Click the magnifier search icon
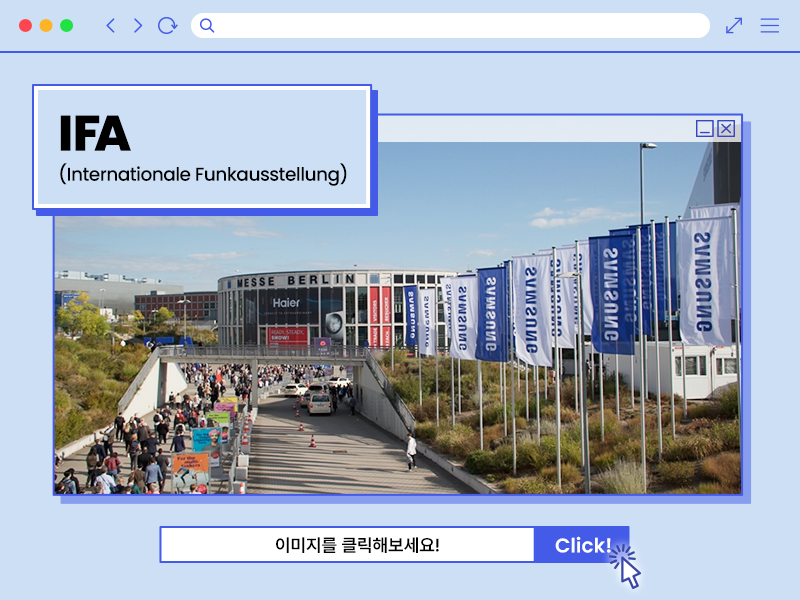Image resolution: width=800 pixels, height=600 pixels. (207, 26)
